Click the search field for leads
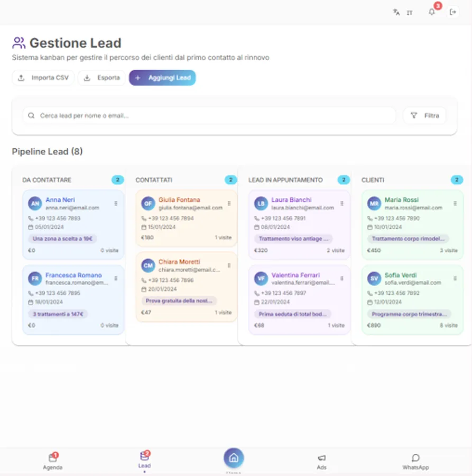 [209, 115]
